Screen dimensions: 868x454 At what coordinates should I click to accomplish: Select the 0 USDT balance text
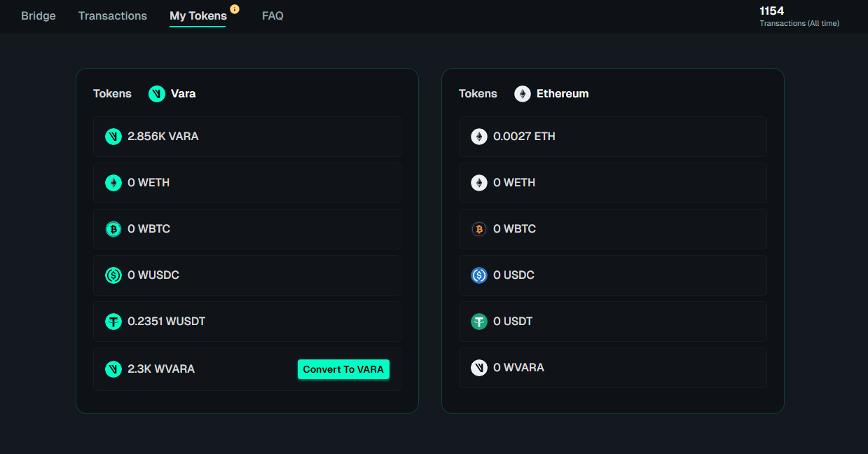pyautogui.click(x=513, y=322)
